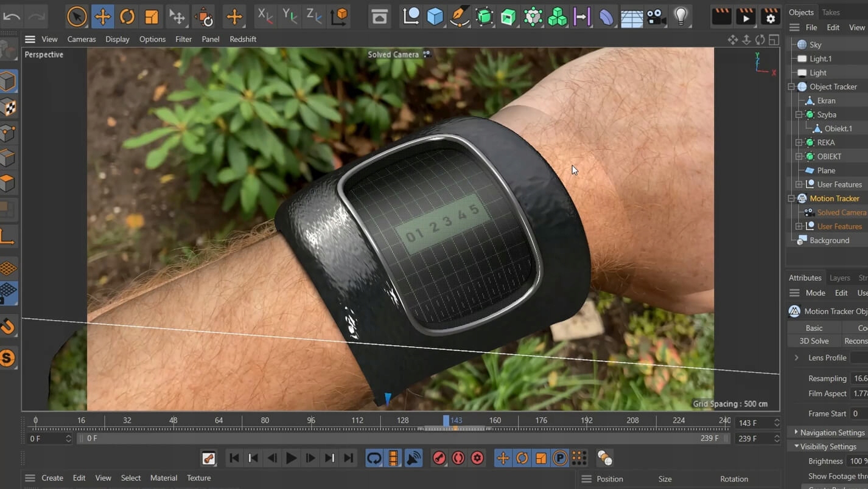Viewport: 868px width, 489px height.
Task: Toggle timeline loop playback mode
Action: [374, 458]
